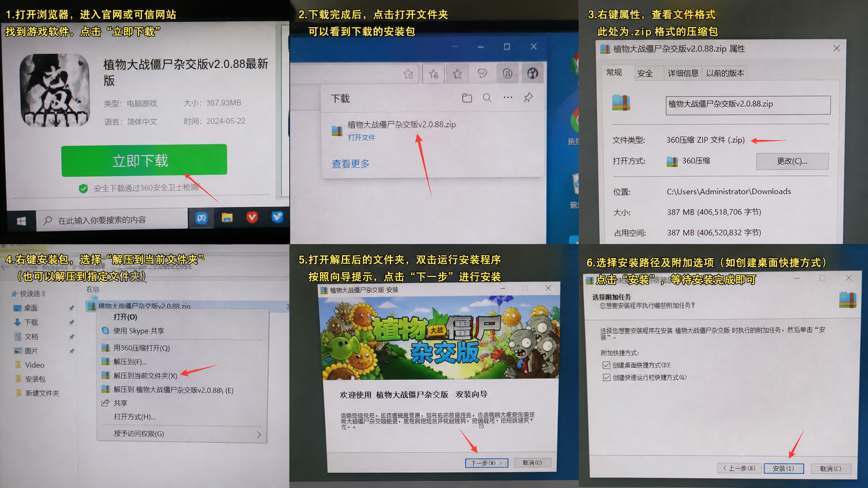The image size is (868, 488).
Task: Choose 打开(O) from the context menu
Action: click(125, 317)
